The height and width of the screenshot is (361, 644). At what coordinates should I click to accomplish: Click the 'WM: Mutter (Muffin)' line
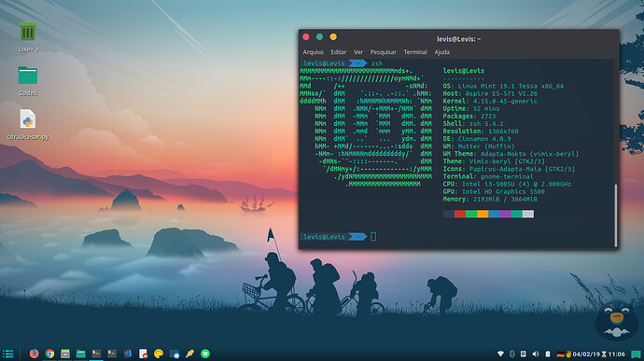(479, 146)
